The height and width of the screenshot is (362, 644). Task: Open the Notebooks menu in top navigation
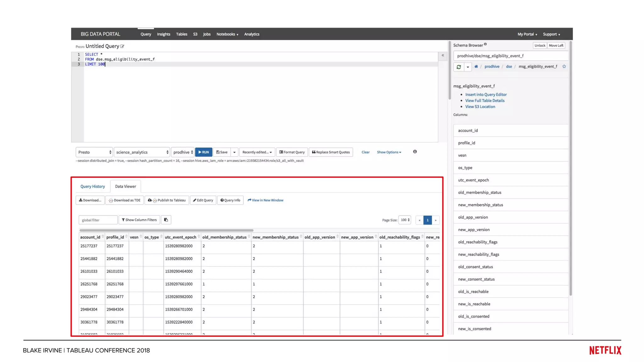click(227, 34)
